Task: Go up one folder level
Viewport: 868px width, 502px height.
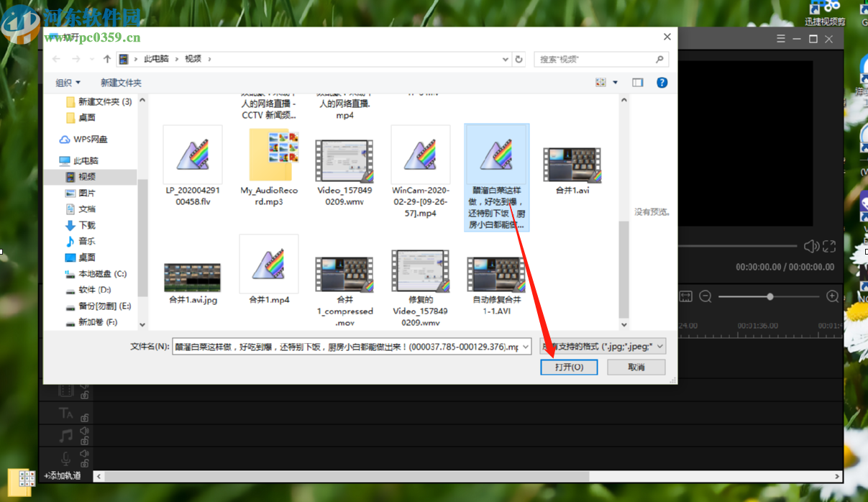Action: coord(107,59)
